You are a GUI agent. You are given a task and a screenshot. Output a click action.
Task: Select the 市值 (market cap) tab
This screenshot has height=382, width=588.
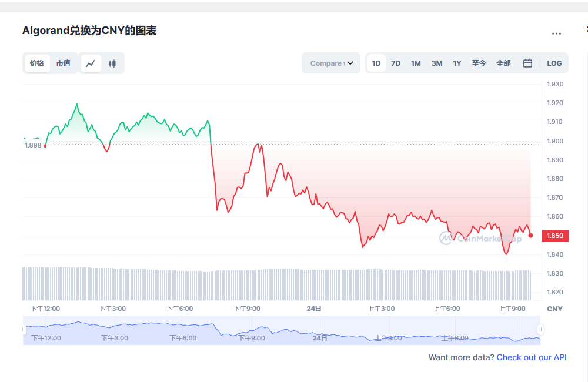64,63
